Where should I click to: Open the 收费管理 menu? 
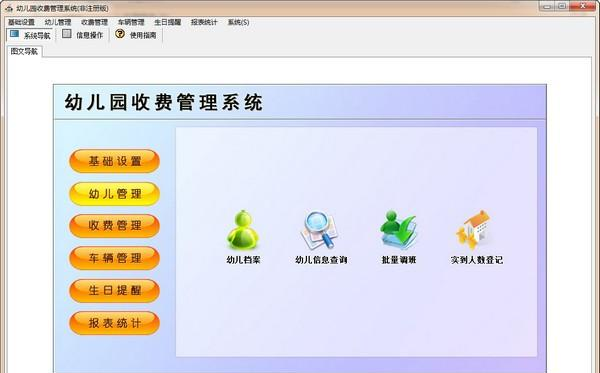95,22
